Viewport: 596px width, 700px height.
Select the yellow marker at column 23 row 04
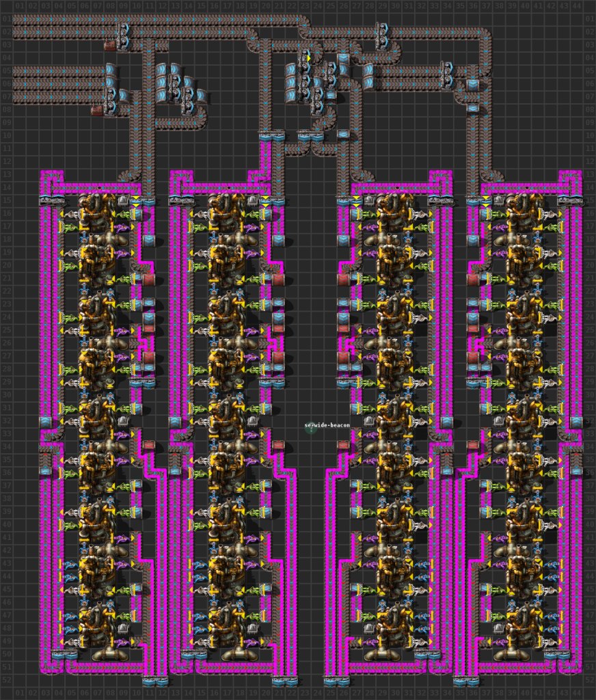[308, 59]
